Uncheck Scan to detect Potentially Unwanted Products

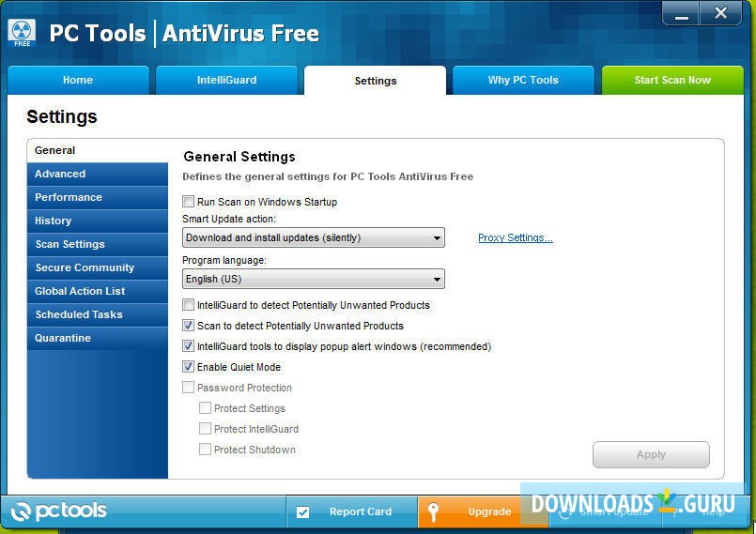click(188, 326)
